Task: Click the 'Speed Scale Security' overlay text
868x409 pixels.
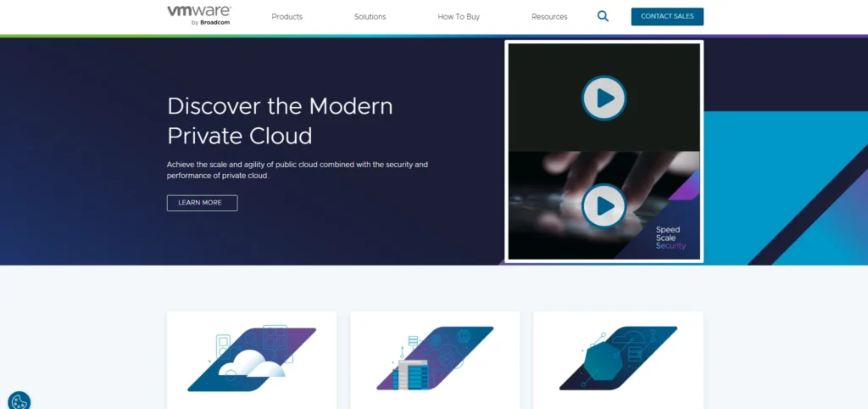Action: [x=669, y=238]
